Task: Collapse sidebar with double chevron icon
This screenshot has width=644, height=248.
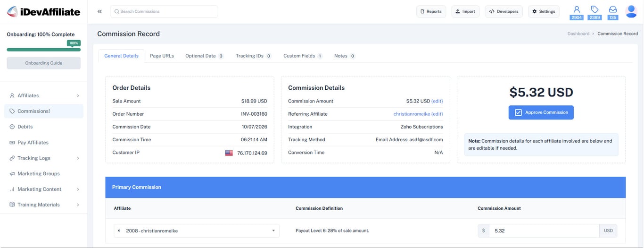Action: click(99, 11)
